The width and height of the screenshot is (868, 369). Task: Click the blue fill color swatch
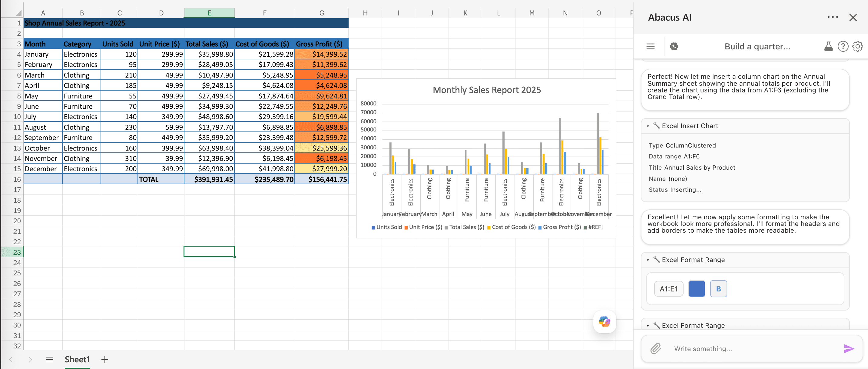[697, 289]
